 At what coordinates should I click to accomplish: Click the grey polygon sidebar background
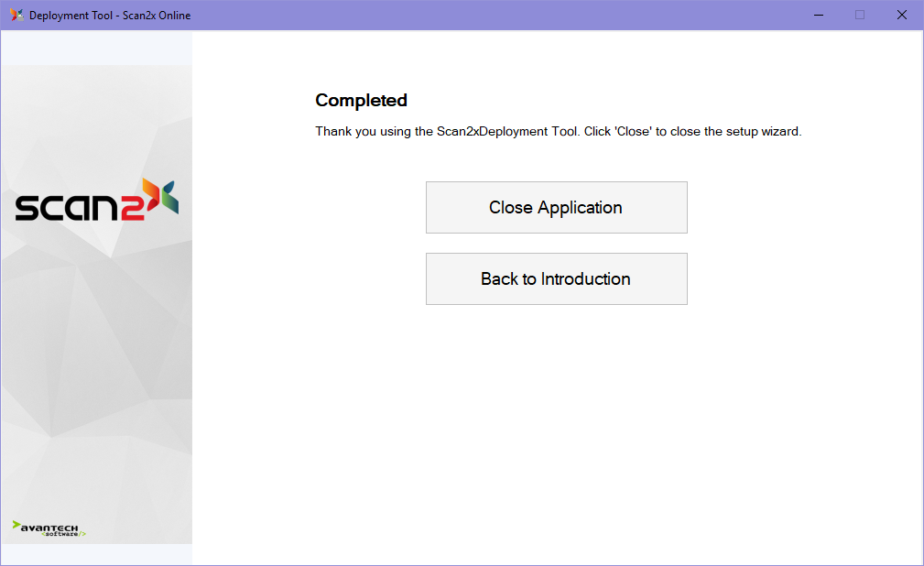point(96,366)
